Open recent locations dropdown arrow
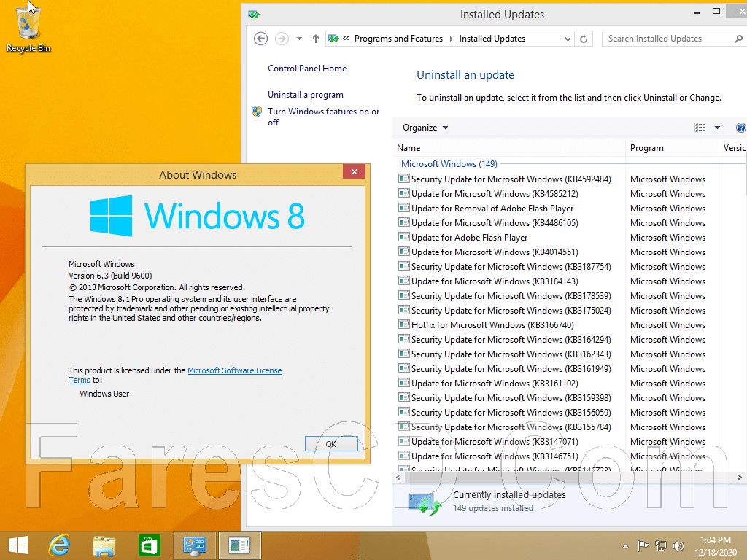Screen dimensions: 747x560 [x=299, y=39]
